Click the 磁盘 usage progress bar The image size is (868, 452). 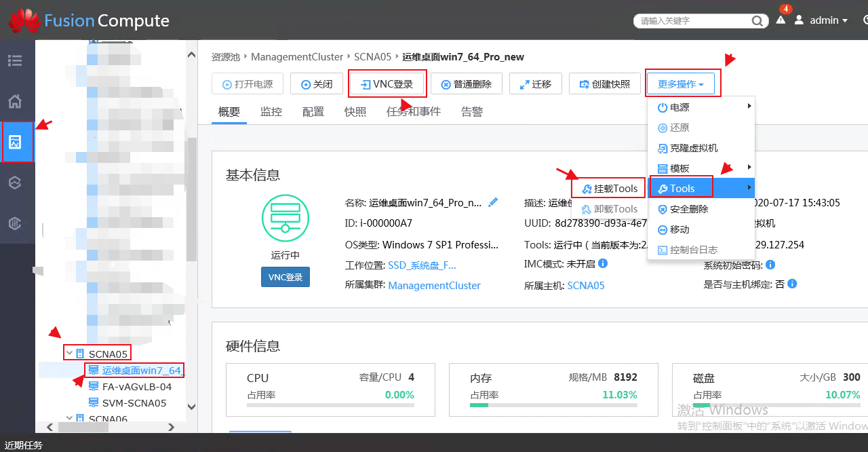coord(776,406)
